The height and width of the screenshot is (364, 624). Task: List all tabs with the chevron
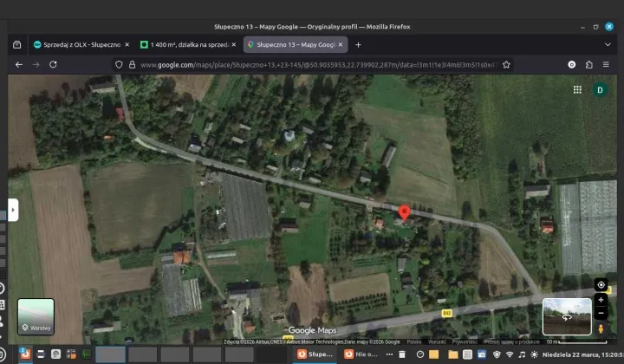click(x=608, y=44)
